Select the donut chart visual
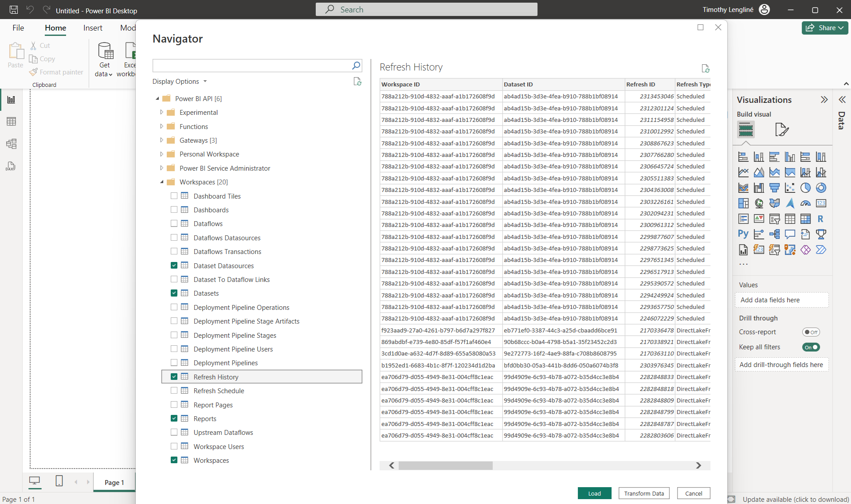Screen dimensions: 851x504 [x=821, y=188]
